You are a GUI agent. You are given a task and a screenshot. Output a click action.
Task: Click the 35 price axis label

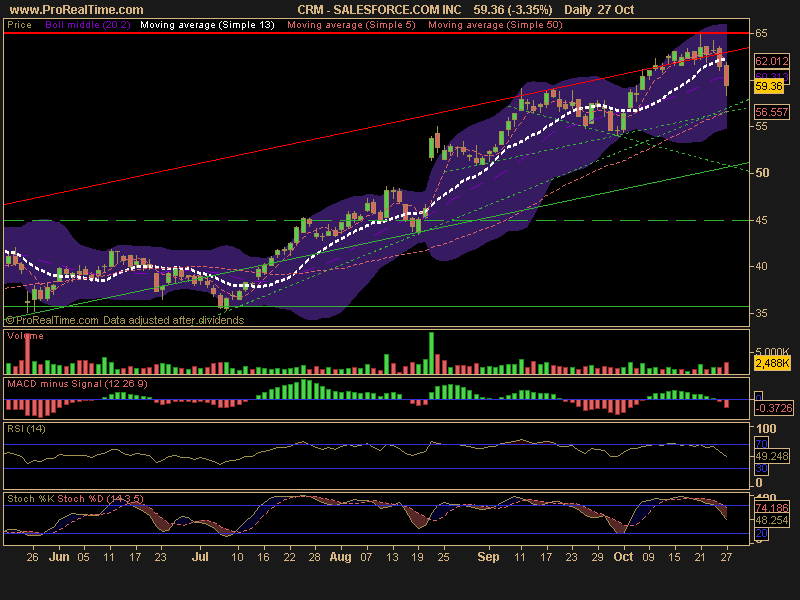pyautogui.click(x=761, y=313)
